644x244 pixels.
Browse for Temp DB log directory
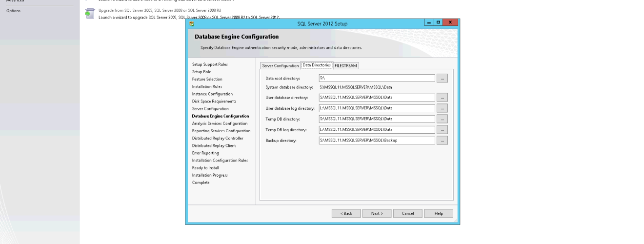442,129
